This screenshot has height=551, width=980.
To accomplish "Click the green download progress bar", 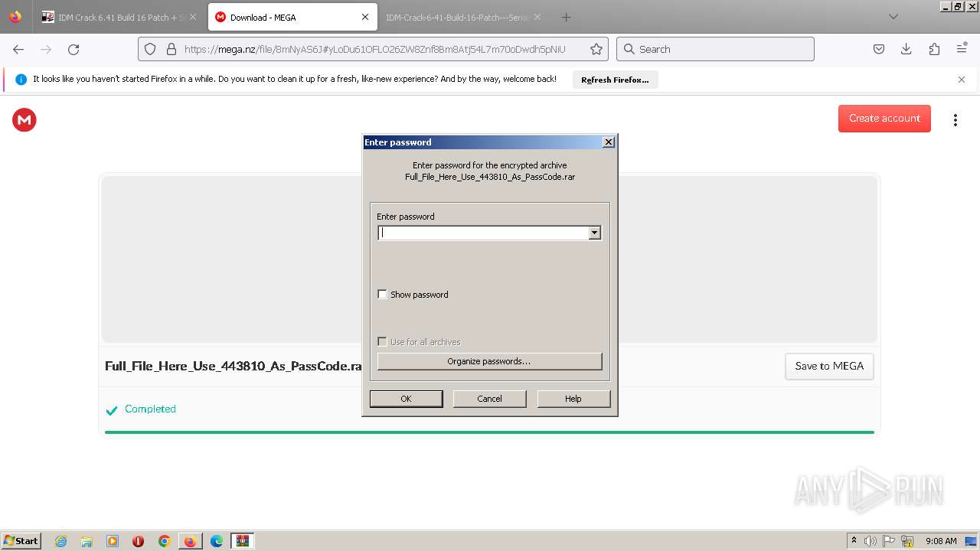I will pos(489,432).
